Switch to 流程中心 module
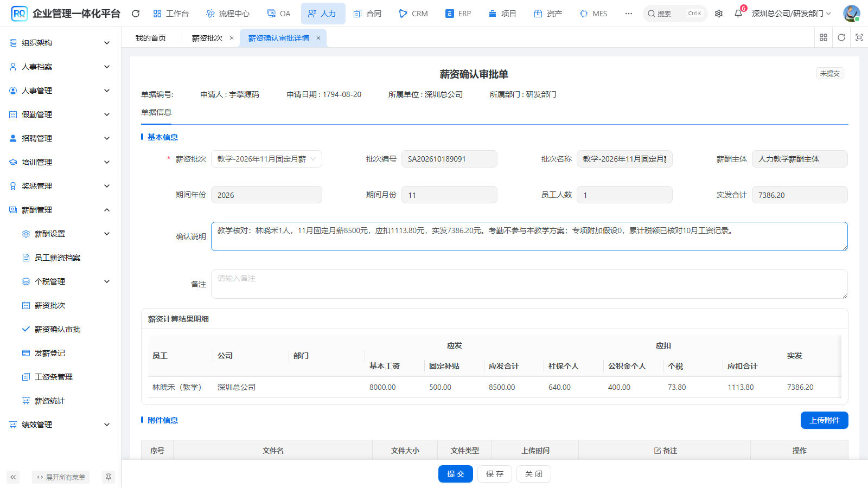868x488 pixels. point(228,14)
